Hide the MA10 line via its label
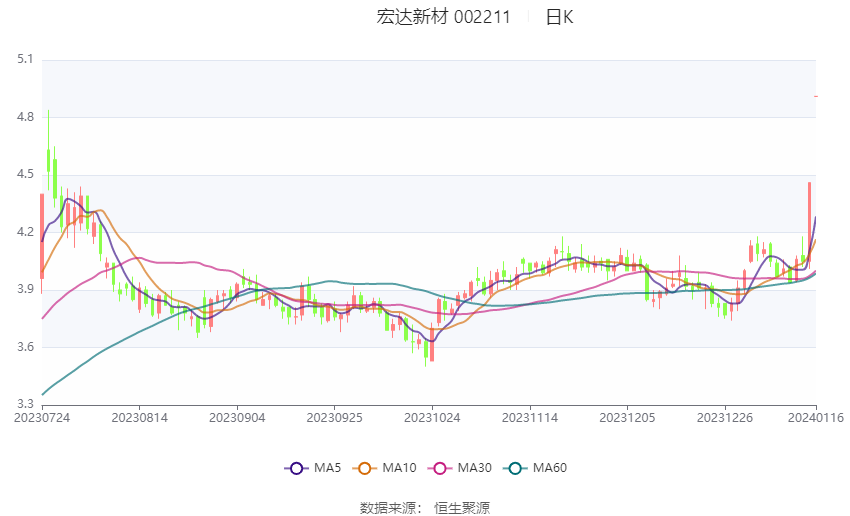Viewport: 850px width, 516px height. [x=399, y=468]
